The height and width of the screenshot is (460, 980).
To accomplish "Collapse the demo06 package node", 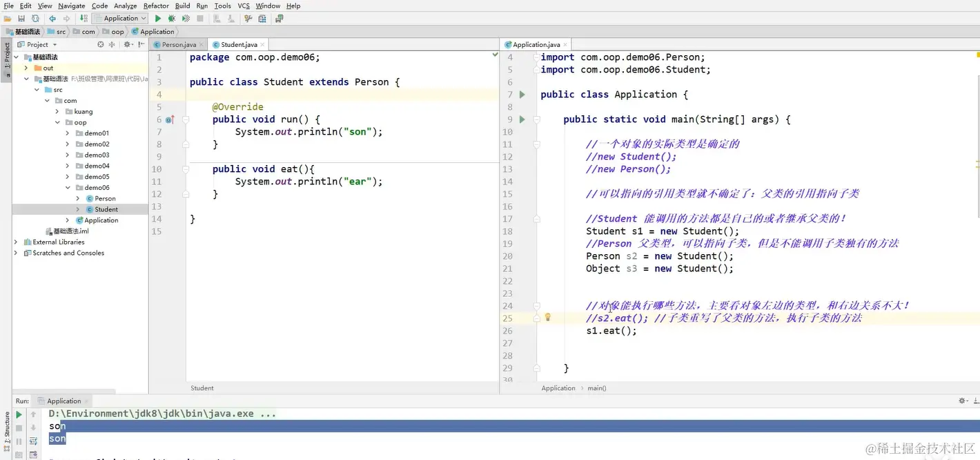I will 68,187.
